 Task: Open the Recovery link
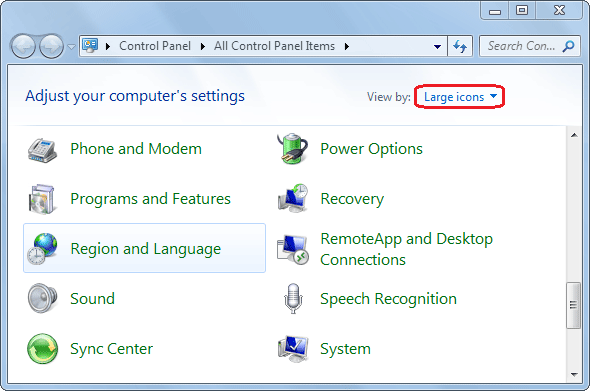(x=352, y=199)
